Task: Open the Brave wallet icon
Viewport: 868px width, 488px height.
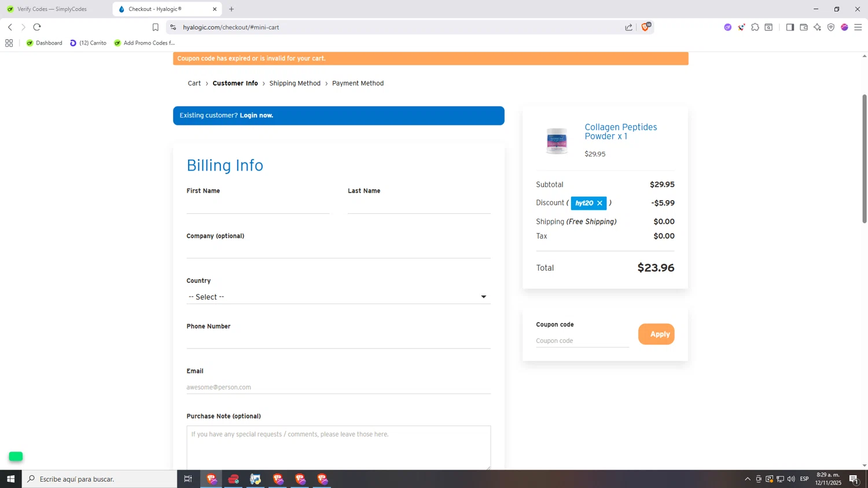Action: pyautogui.click(x=804, y=27)
